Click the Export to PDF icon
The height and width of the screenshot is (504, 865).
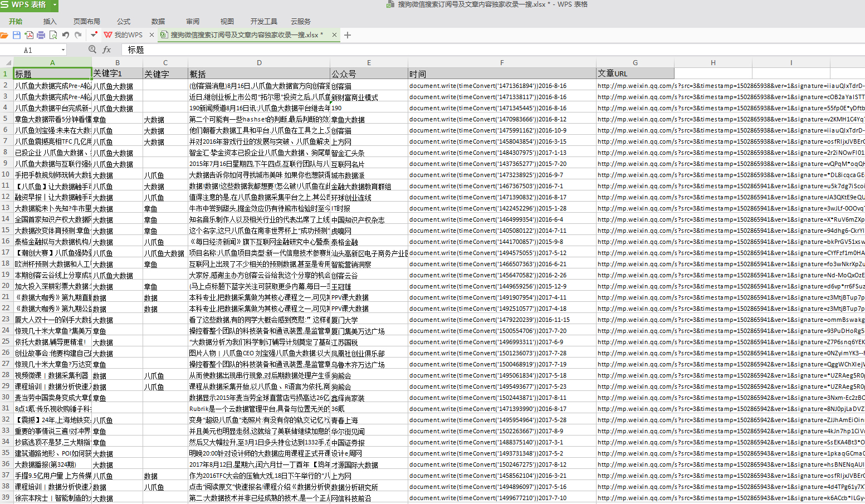29,35
